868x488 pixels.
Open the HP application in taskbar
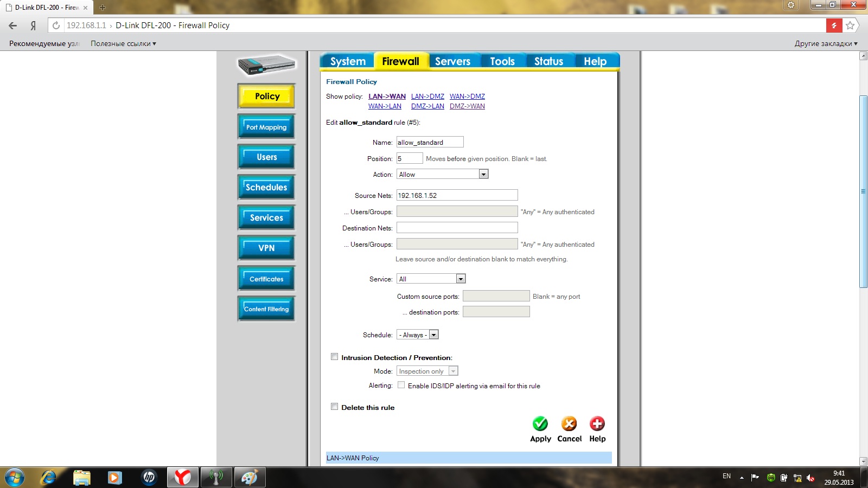pyautogui.click(x=149, y=477)
